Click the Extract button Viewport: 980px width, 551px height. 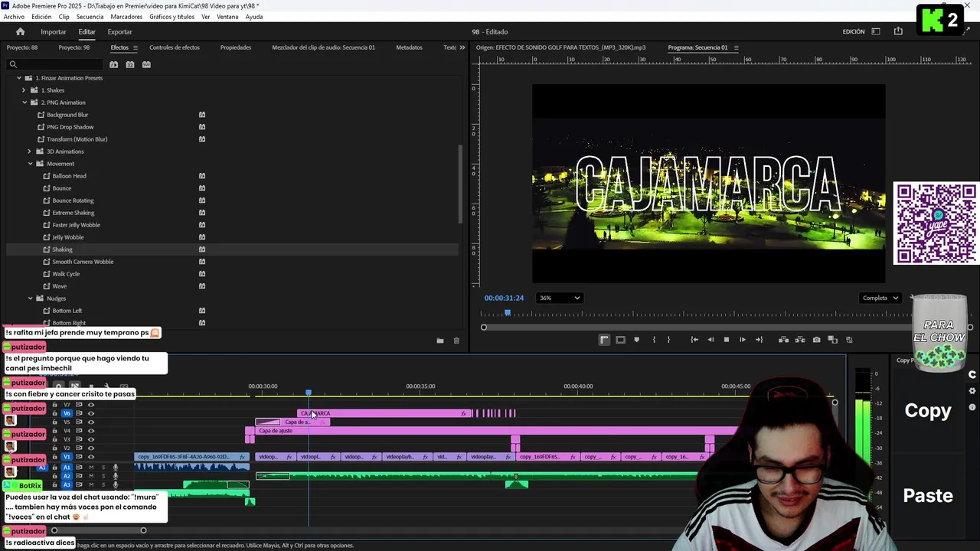[799, 340]
